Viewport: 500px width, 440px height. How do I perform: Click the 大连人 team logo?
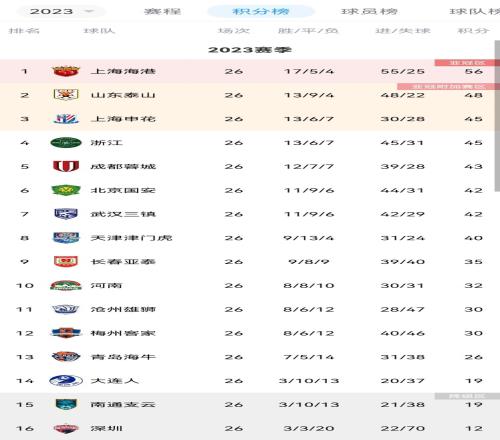(66, 381)
